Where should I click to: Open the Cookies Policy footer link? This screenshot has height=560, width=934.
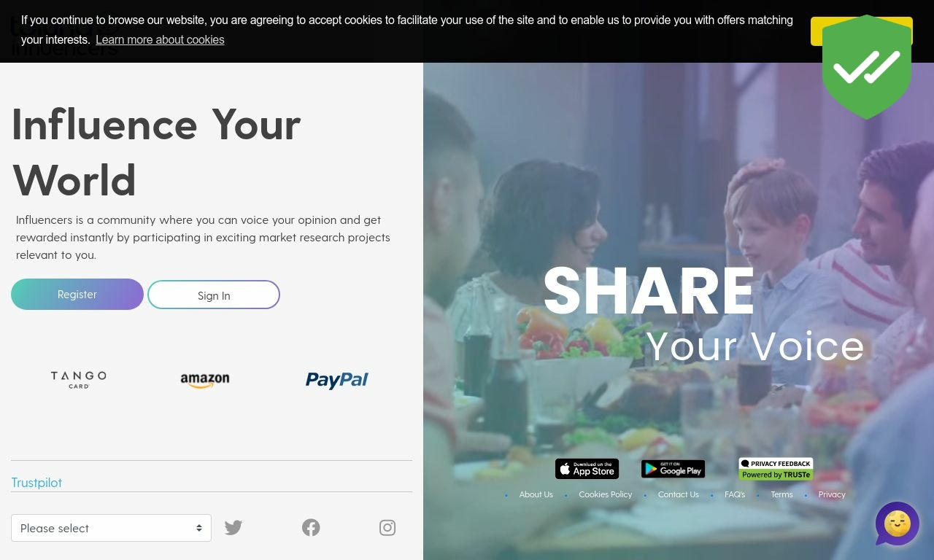click(x=606, y=494)
